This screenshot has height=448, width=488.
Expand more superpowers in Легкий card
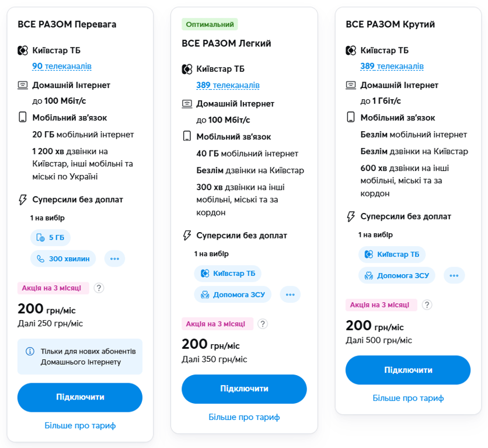[x=290, y=295]
